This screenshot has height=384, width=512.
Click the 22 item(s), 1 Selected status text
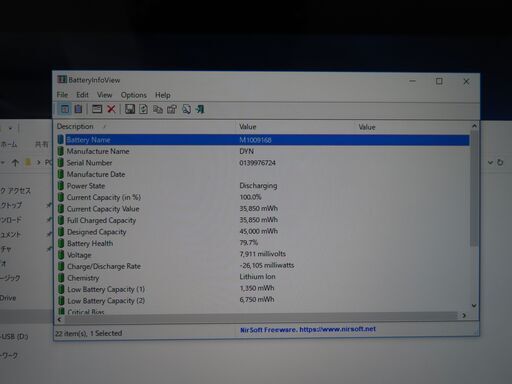click(89, 333)
